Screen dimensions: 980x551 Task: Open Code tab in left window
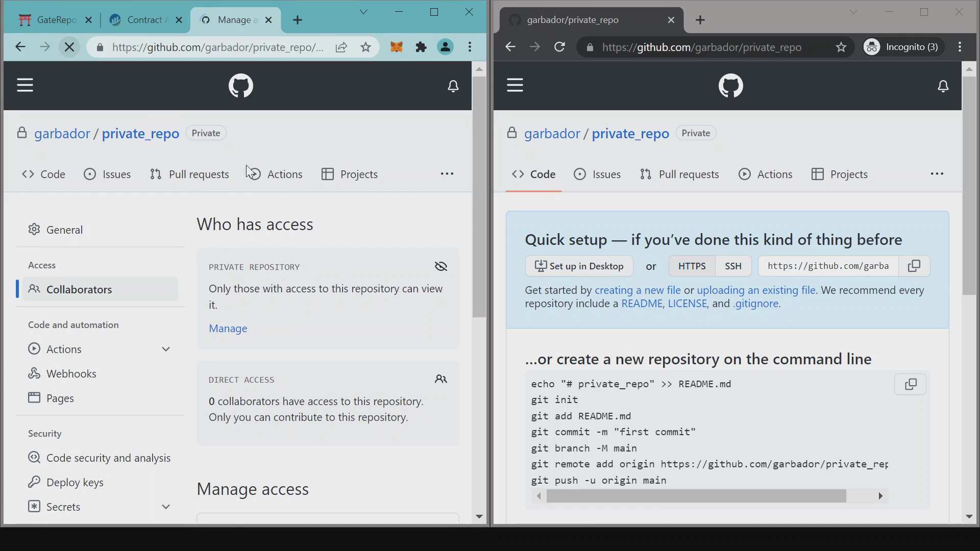(44, 174)
